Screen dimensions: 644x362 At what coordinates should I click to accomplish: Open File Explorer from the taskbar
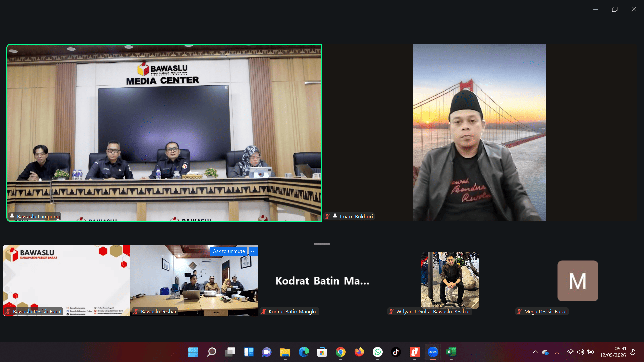pos(285,352)
